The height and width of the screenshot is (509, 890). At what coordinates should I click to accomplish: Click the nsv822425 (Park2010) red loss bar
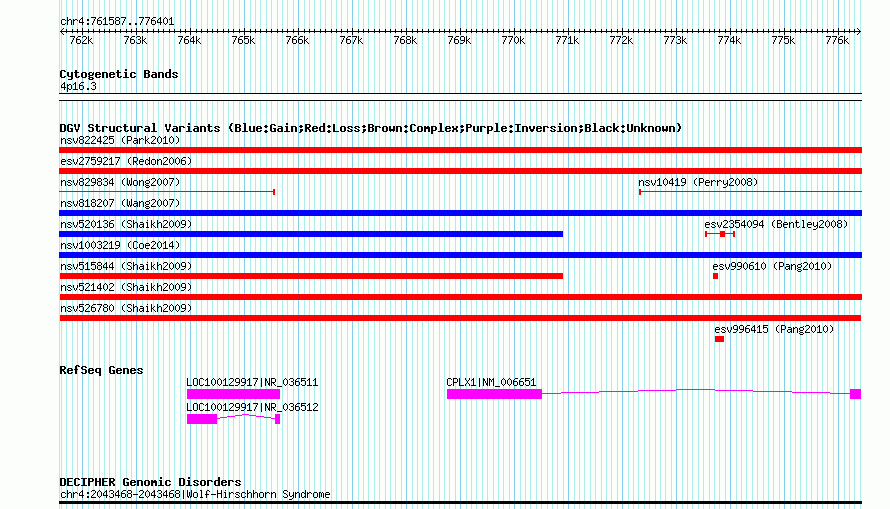[460, 150]
